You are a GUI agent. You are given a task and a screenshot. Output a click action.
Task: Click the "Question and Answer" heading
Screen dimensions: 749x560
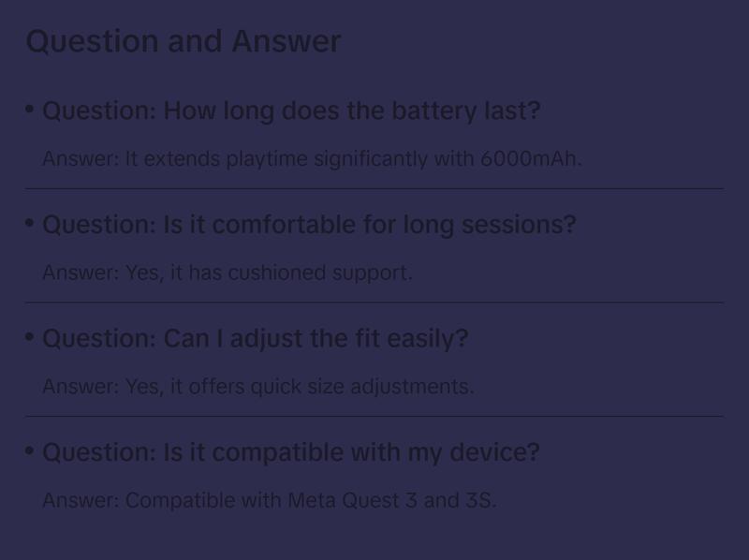coord(184,41)
